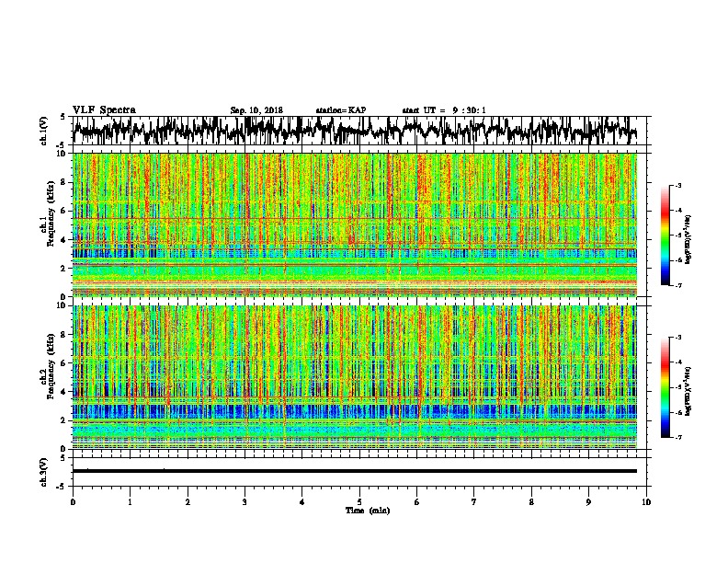
Task: Click time-axis tick label "1"
Action: 130,502
